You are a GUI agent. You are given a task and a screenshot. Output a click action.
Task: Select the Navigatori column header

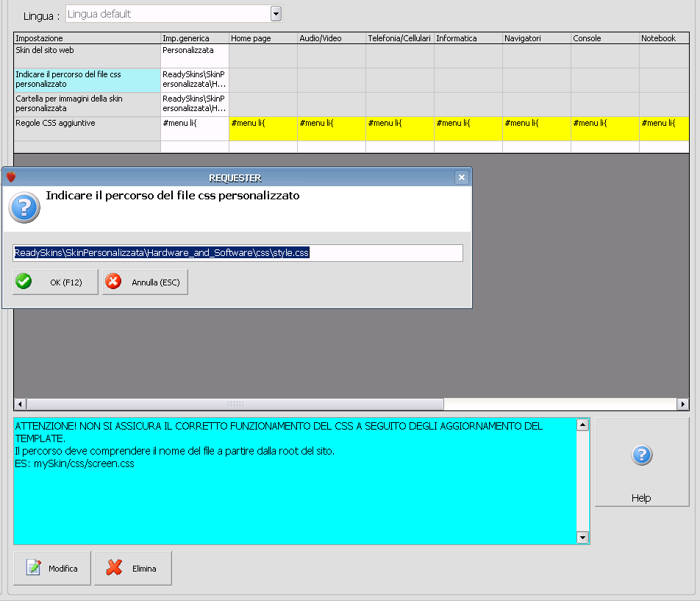(x=536, y=38)
